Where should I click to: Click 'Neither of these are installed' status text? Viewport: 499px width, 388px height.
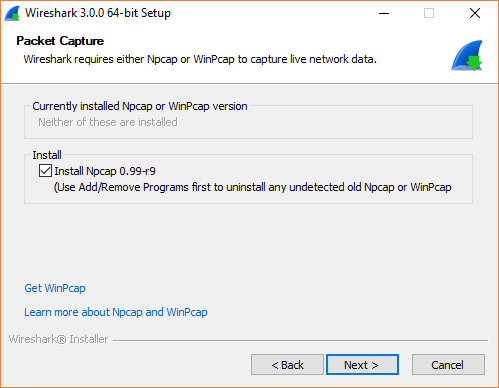[x=108, y=122]
